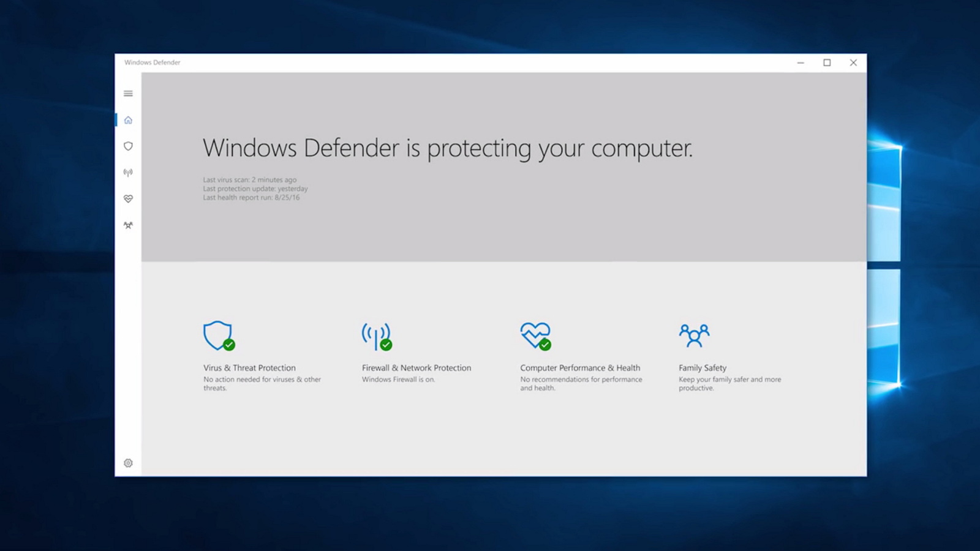980x551 pixels.
Task: Click the large Family Safety people icon
Action: [694, 335]
